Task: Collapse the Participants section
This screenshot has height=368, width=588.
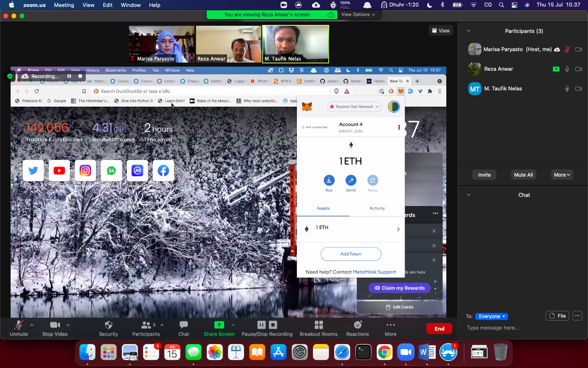Action: 469,31
